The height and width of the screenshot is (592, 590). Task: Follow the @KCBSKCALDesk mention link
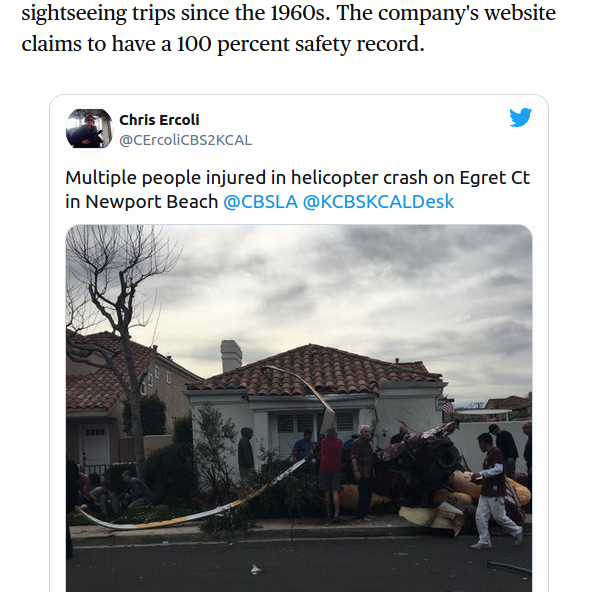click(x=378, y=202)
